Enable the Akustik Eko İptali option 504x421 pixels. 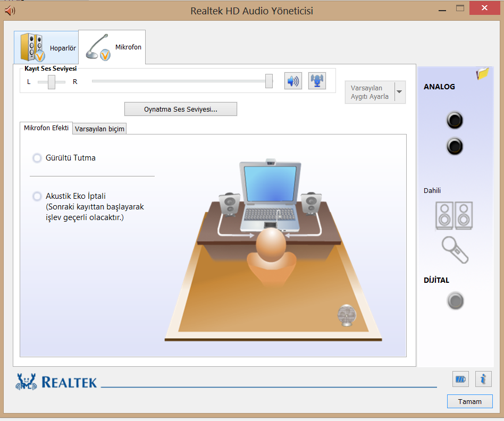[x=37, y=196]
